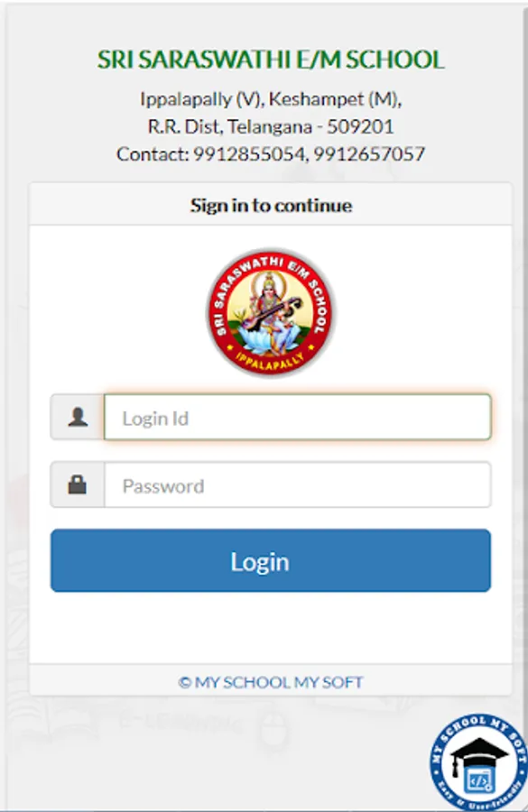Select the contact number 9912855054
The width and height of the screenshot is (528, 812).
pos(249,153)
